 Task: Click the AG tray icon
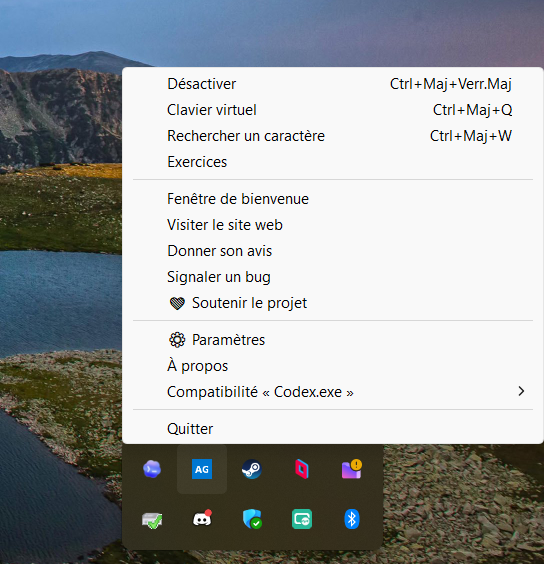click(x=202, y=469)
